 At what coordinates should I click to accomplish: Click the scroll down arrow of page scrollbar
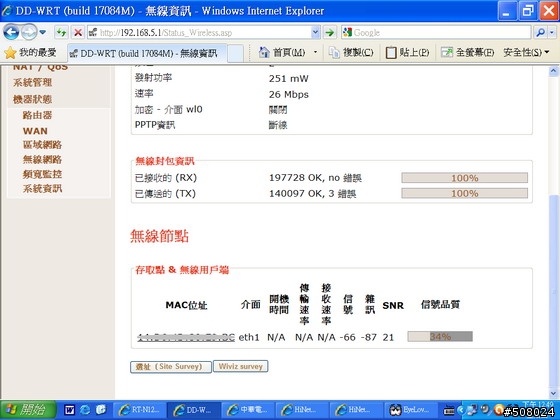553,393
